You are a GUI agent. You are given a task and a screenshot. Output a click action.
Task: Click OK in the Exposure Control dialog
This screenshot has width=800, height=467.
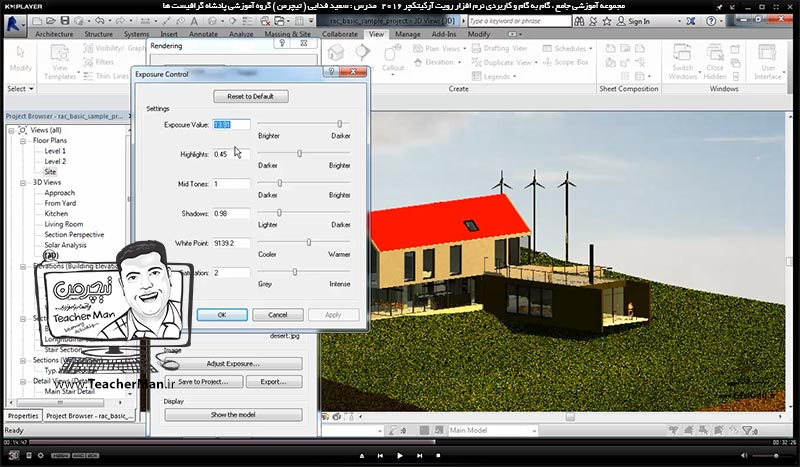point(222,315)
